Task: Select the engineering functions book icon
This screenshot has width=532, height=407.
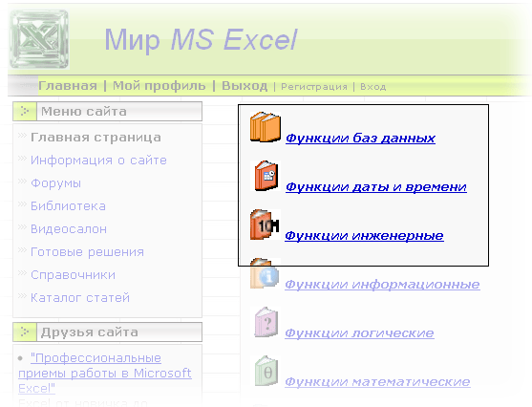Action: pos(265,225)
